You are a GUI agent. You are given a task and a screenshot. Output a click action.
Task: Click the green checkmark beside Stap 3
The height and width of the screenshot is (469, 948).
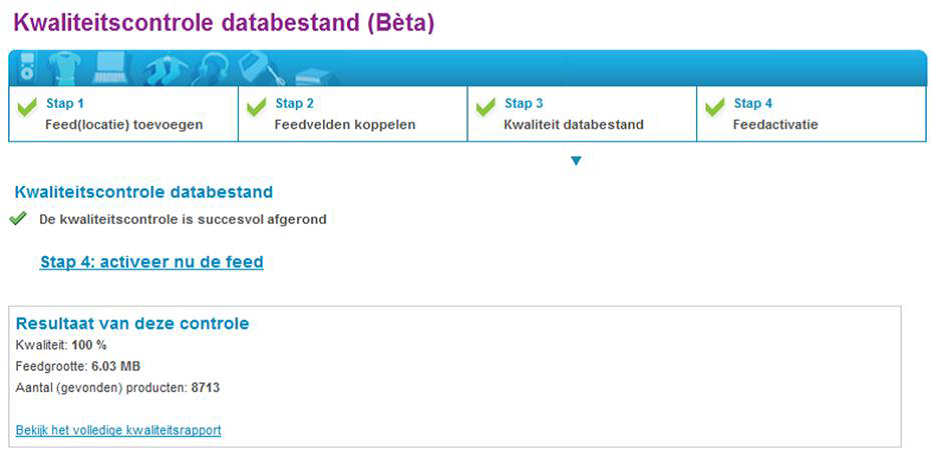pyautogui.click(x=485, y=108)
